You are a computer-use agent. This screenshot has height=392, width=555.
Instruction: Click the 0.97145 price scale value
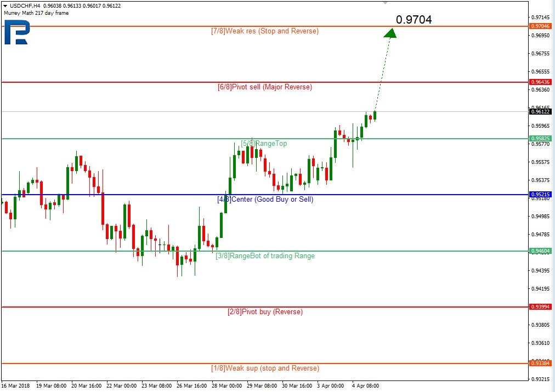[541, 18]
